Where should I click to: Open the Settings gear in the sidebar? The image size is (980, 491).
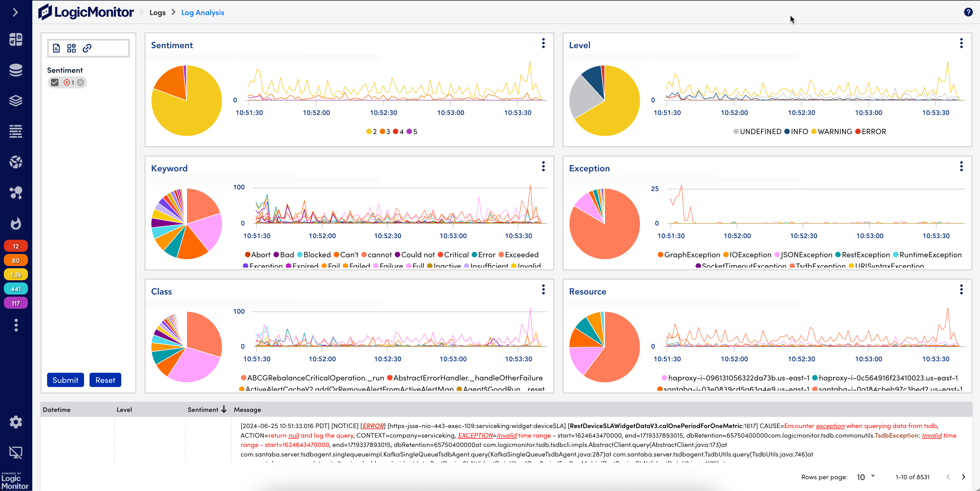tap(16, 422)
